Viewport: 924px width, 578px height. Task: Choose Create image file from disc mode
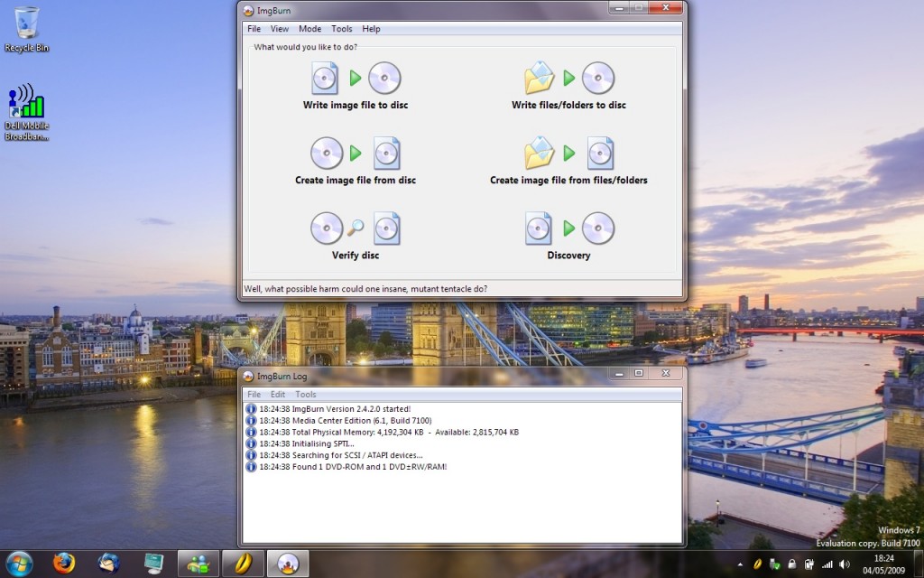[x=356, y=161]
